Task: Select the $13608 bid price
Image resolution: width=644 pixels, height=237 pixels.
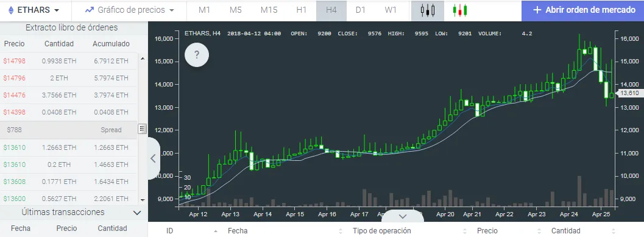Action: pos(15,182)
